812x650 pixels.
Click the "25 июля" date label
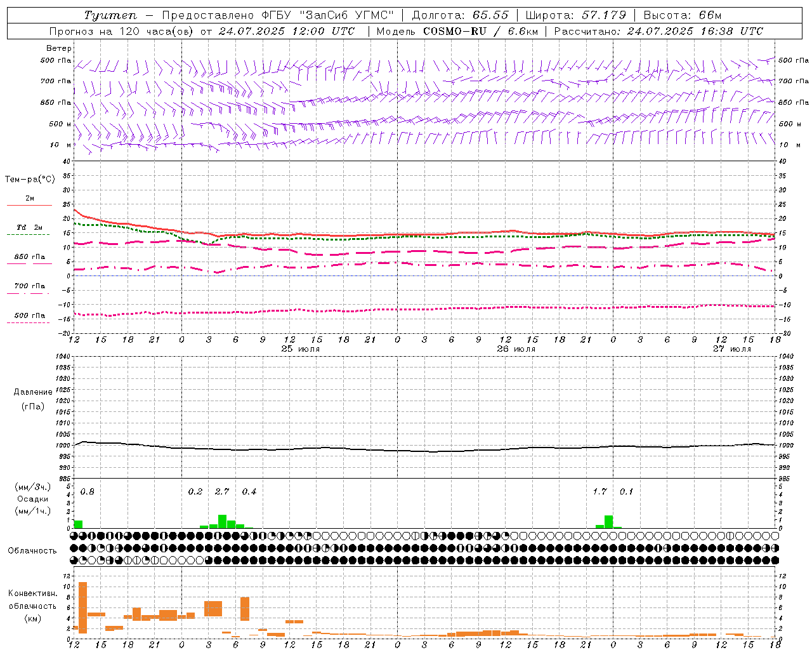pos(301,349)
